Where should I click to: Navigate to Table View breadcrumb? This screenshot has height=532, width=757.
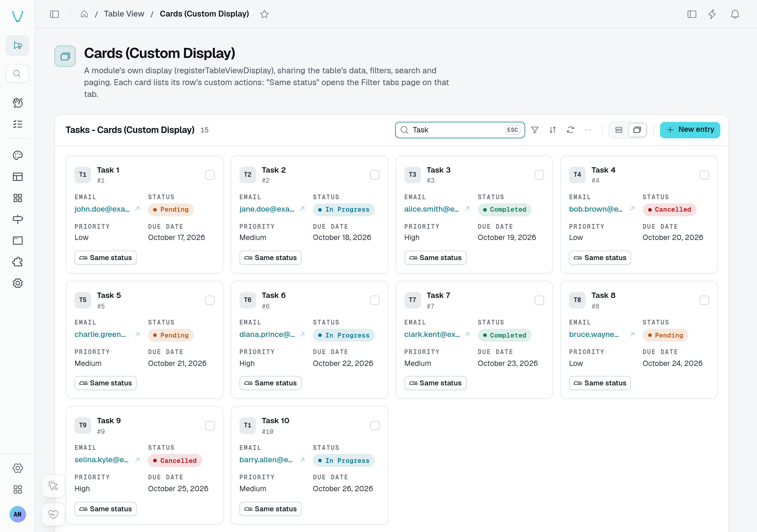(x=124, y=14)
